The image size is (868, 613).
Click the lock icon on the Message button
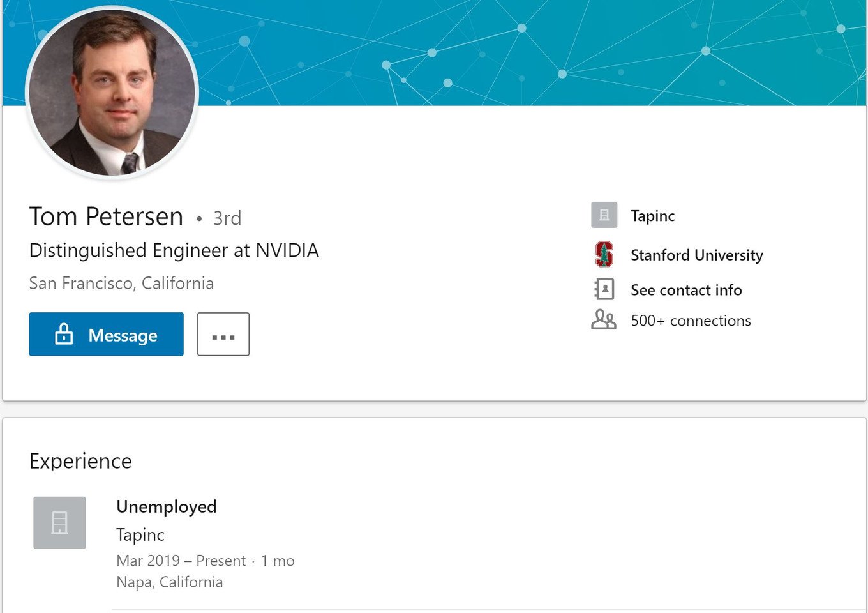[64, 334]
